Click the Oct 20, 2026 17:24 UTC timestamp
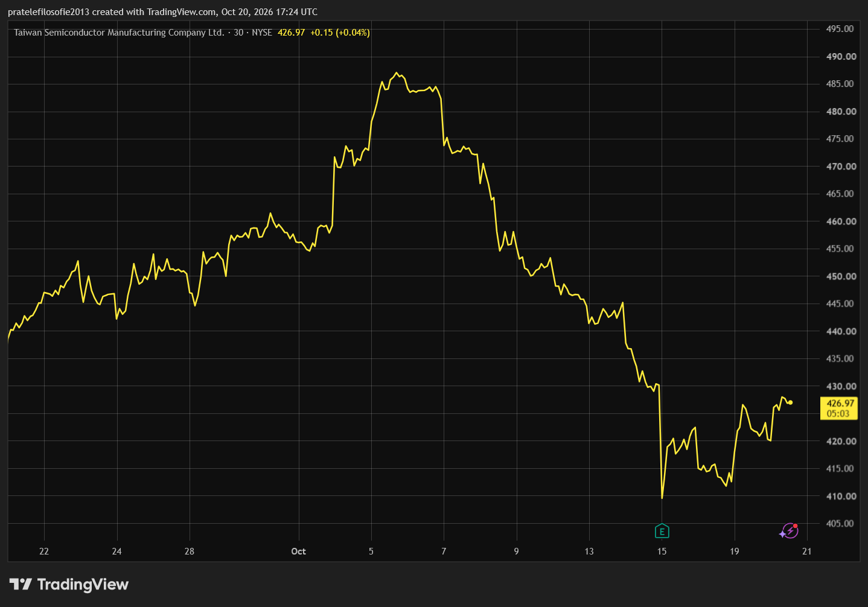 point(269,12)
